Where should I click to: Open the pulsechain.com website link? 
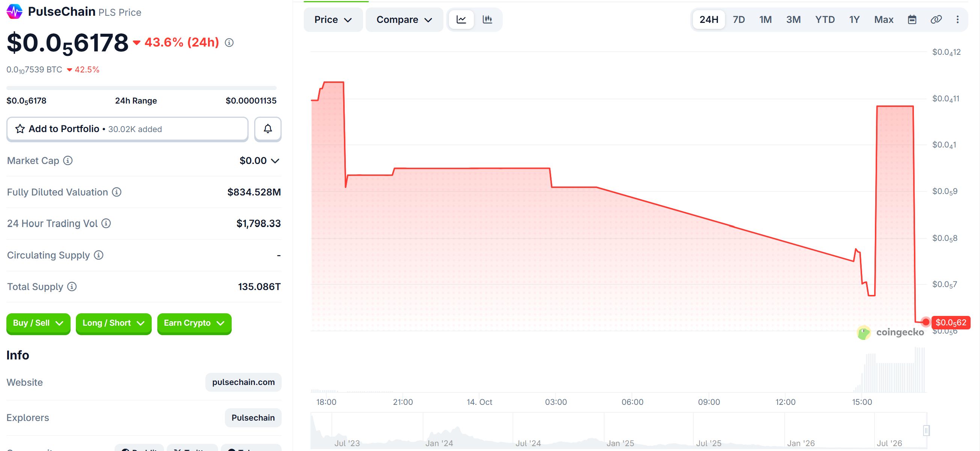(x=243, y=382)
